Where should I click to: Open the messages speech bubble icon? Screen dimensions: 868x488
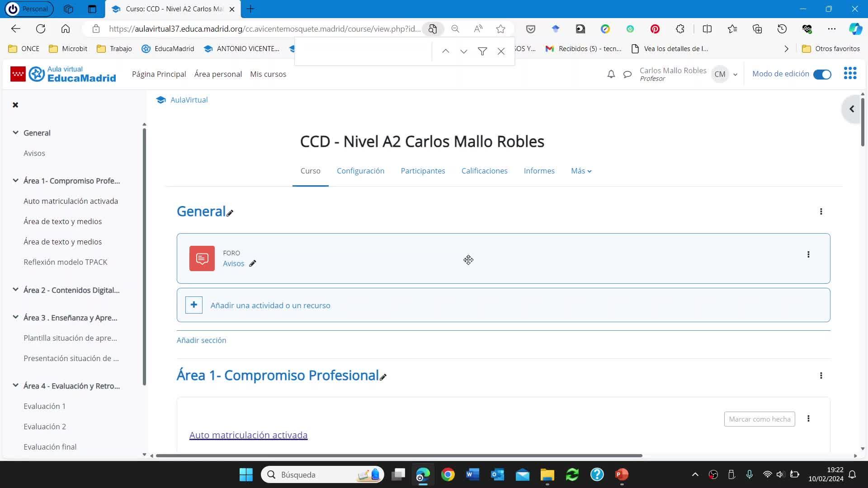pos(627,74)
